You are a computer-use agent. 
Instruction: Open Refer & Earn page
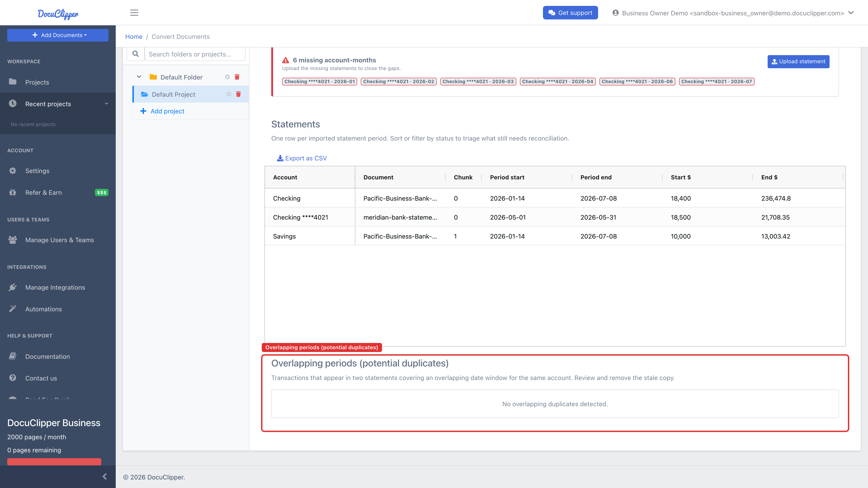point(43,193)
